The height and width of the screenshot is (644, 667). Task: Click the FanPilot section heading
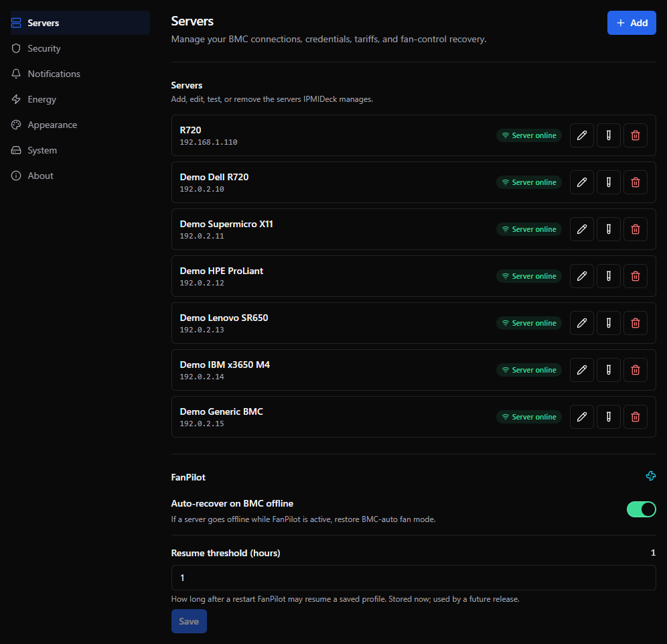tap(188, 477)
